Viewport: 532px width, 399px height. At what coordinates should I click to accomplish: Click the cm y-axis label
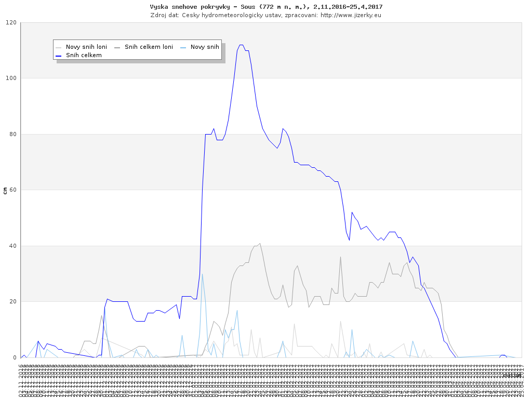tap(5, 191)
